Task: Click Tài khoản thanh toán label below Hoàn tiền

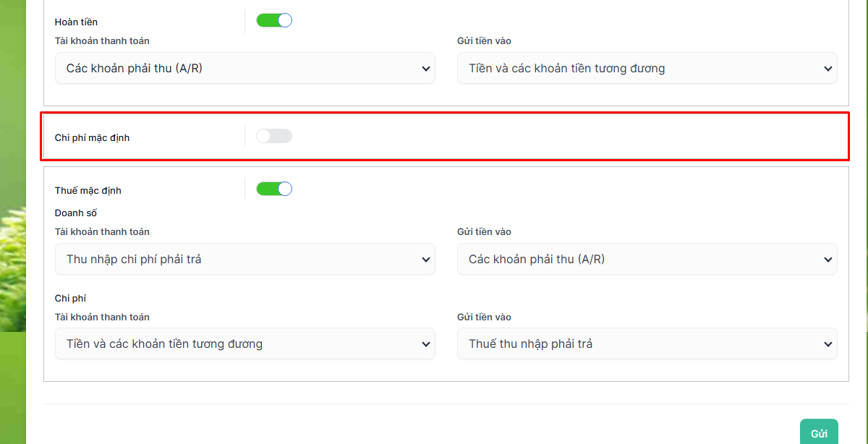Action: pos(102,41)
